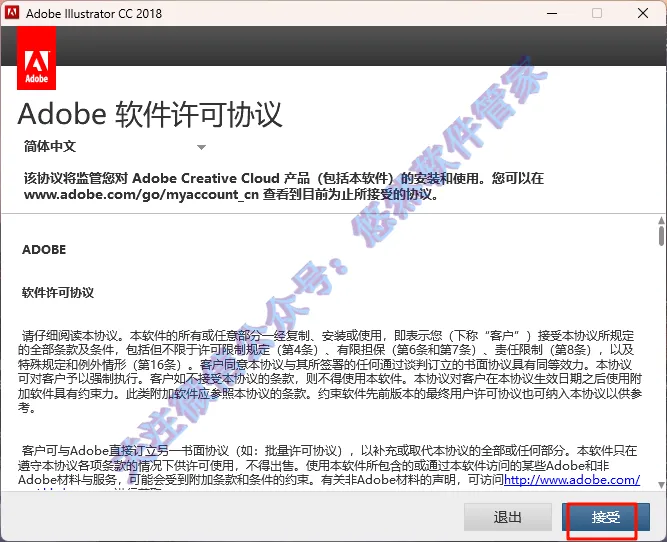The height and width of the screenshot is (542, 667).
Task: Click the 接受 (Accept) button
Action: click(606, 517)
